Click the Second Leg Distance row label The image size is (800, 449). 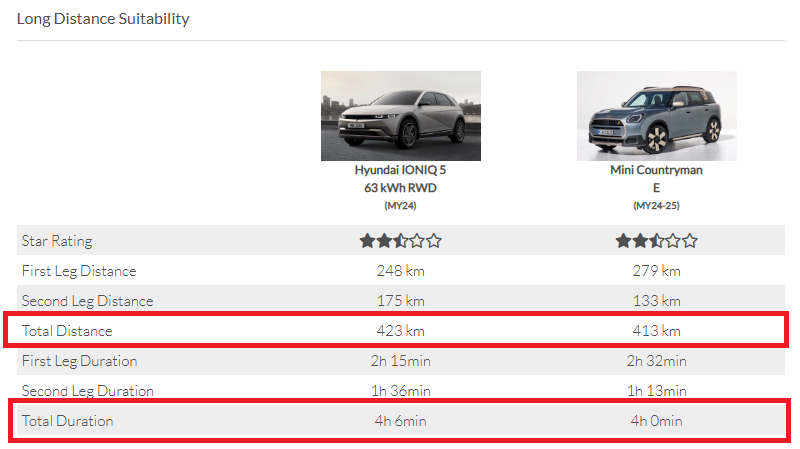pyautogui.click(x=88, y=301)
